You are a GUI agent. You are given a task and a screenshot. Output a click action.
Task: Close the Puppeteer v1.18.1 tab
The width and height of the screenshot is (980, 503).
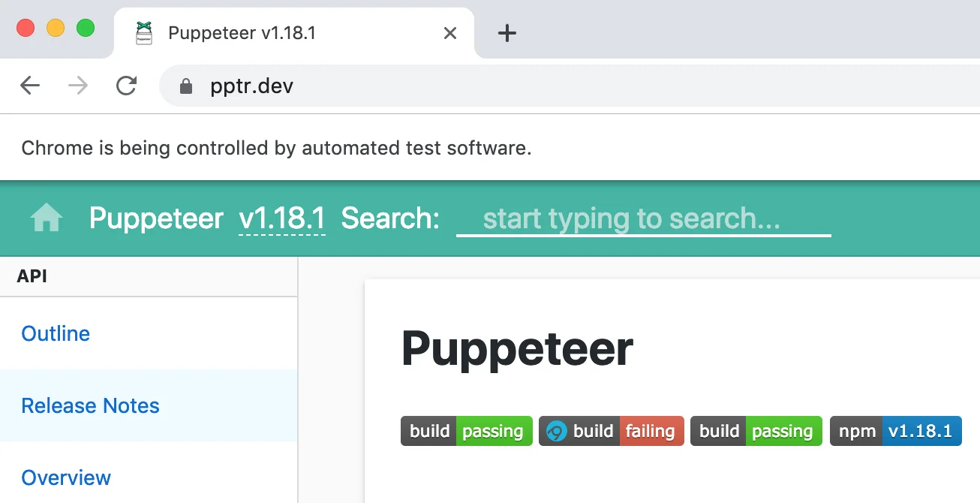click(450, 33)
